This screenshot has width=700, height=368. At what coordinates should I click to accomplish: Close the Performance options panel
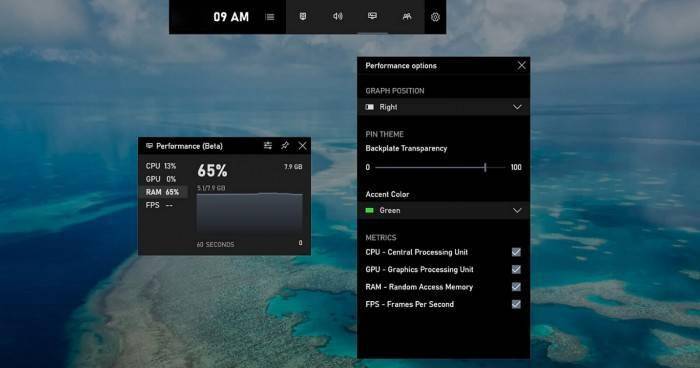coord(521,66)
